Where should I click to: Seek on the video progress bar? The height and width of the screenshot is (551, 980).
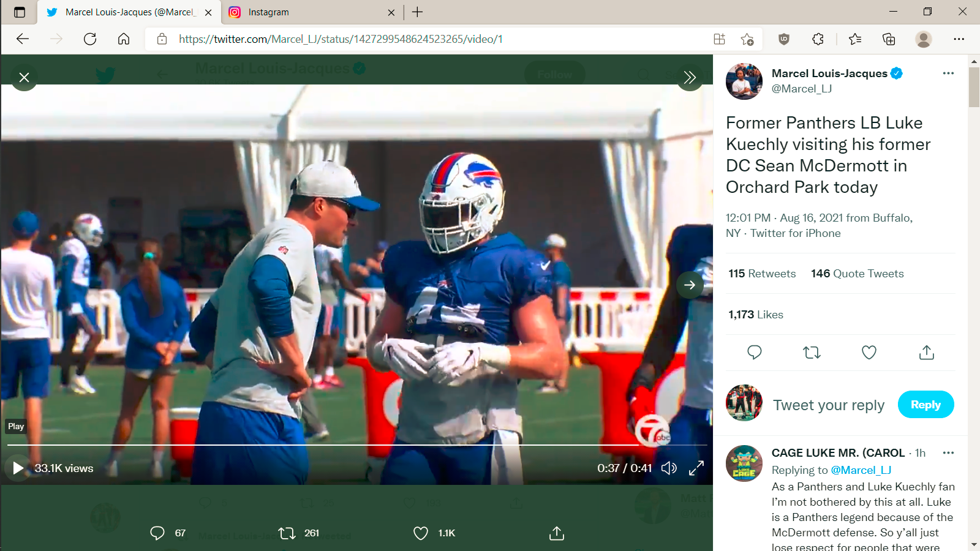pyautogui.click(x=357, y=445)
